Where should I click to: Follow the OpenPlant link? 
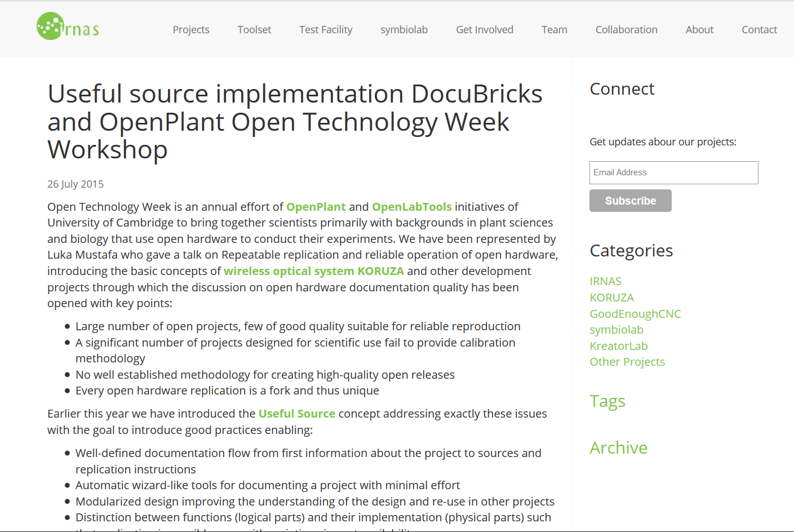tap(316, 207)
